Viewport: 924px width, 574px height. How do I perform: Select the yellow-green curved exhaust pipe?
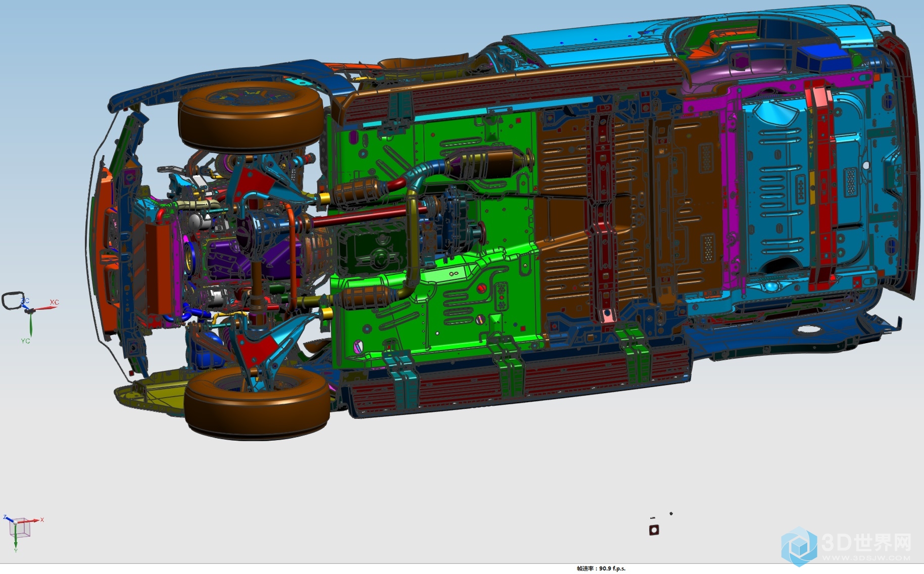point(413,237)
